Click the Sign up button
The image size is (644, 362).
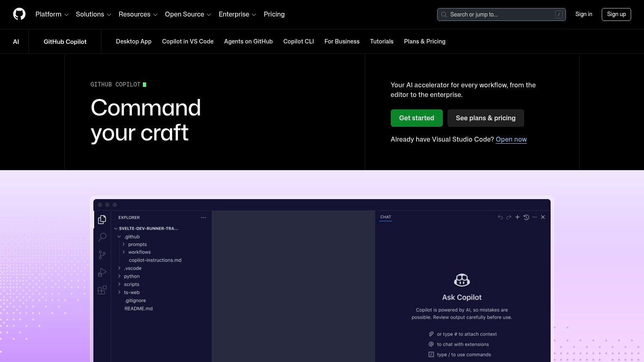point(616,14)
